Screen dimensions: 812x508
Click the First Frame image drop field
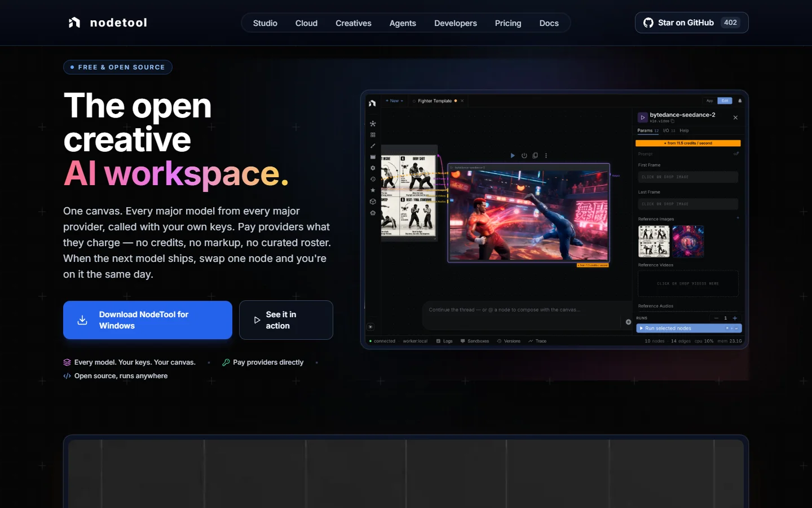(x=688, y=177)
